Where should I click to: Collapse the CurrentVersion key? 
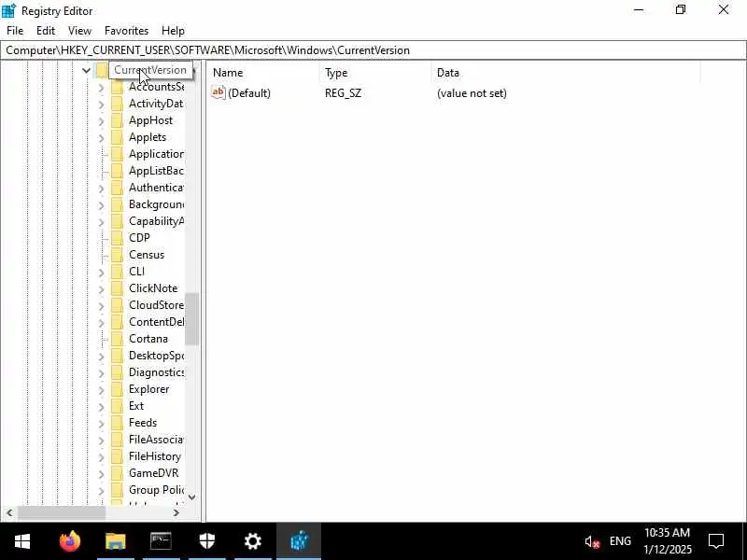coord(86,71)
